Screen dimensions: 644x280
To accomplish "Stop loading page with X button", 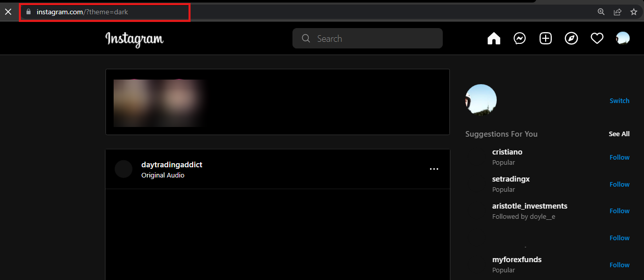I will (x=8, y=12).
